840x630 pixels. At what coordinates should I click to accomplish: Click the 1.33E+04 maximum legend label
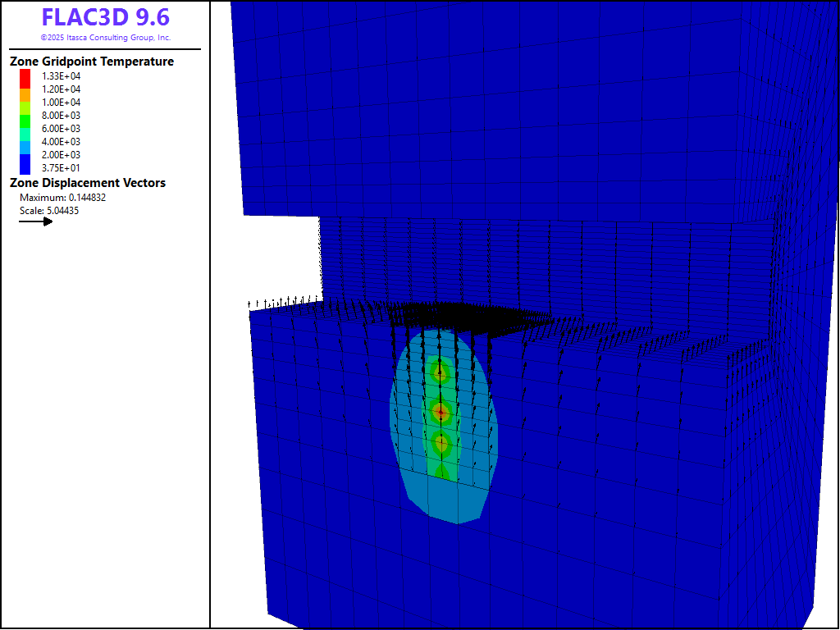point(62,75)
